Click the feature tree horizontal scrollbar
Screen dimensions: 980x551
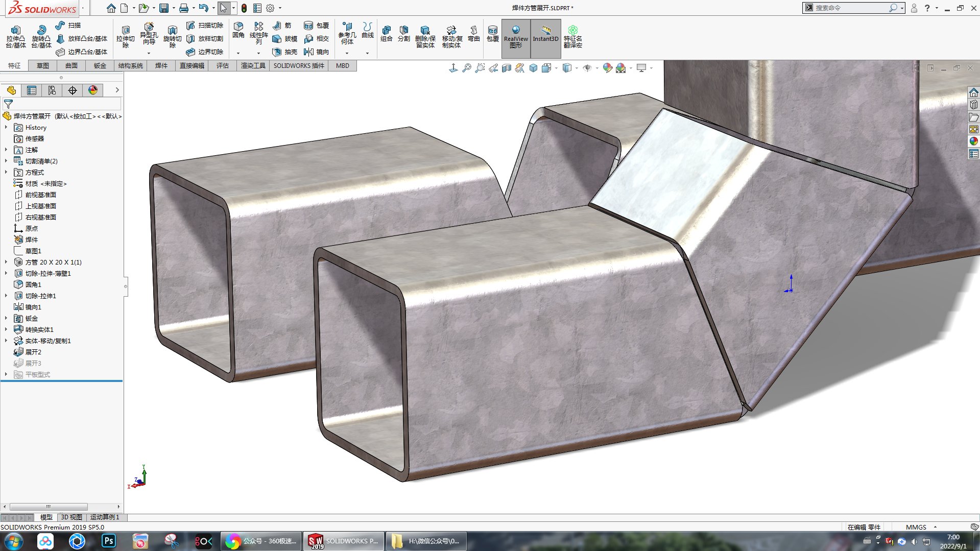[x=49, y=507]
